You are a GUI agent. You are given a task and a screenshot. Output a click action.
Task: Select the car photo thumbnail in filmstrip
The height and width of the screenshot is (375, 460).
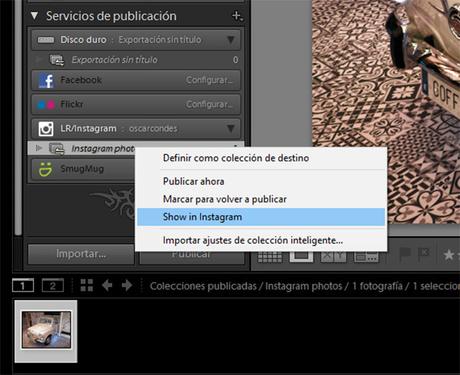coord(46,331)
